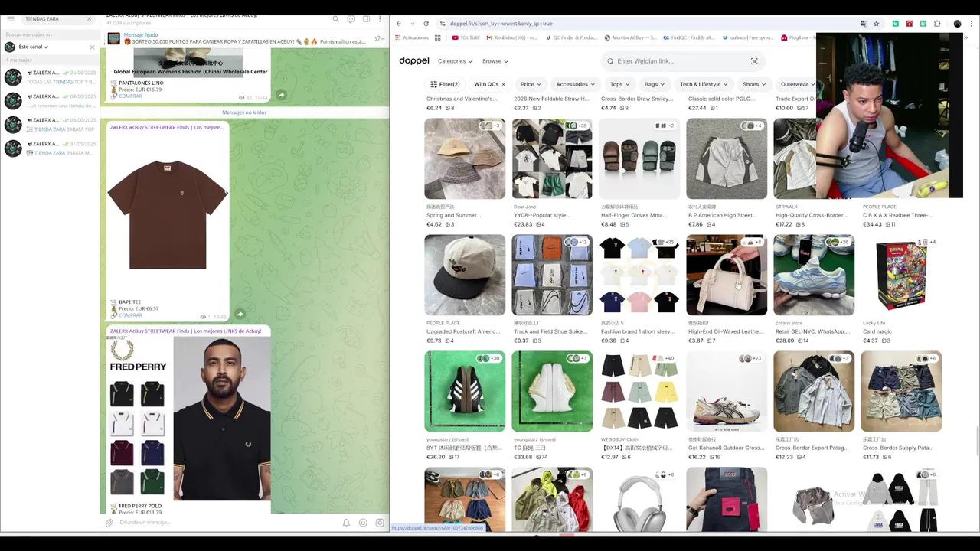Viewport: 980px width, 551px height.
Task: Open search result dated 26/06/2025
Action: coord(50,77)
